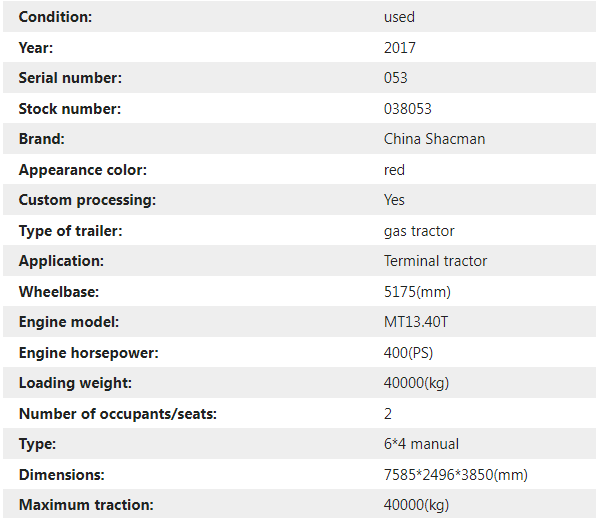The image size is (596, 518).
Task: Select the 400(PS) horsepower value
Action: tap(408, 353)
